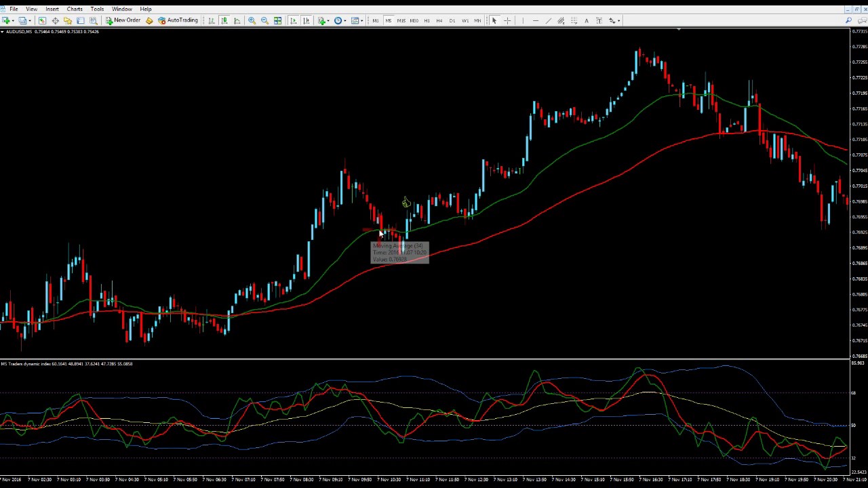Screen dimensions: 868x488
Task: Select the W1 timeframe button
Action: pyautogui.click(x=465, y=20)
